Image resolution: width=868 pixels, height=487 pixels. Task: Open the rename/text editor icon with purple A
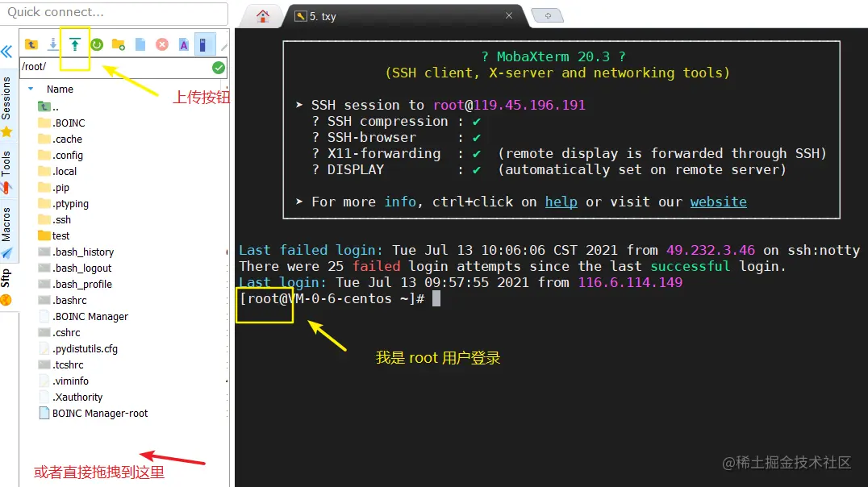pyautogui.click(x=184, y=44)
